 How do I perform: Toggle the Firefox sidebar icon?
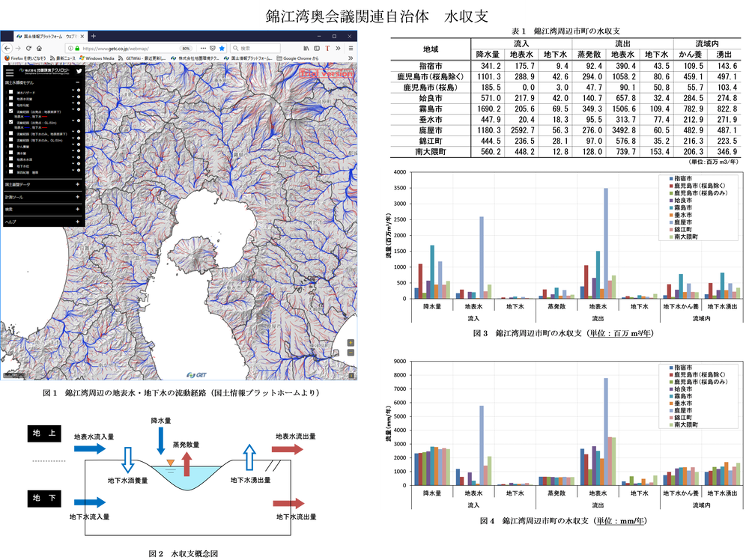coord(317,48)
